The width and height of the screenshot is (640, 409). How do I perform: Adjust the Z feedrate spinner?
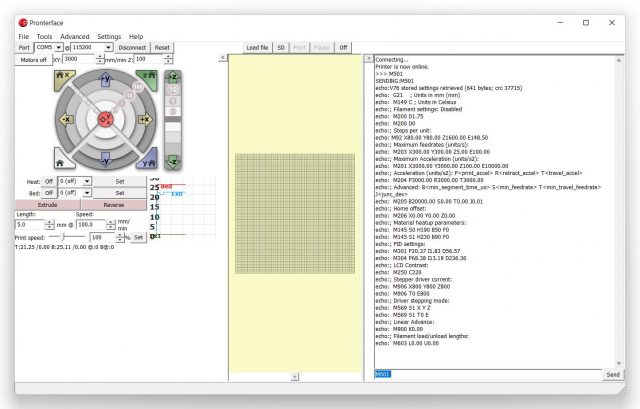tap(168, 59)
